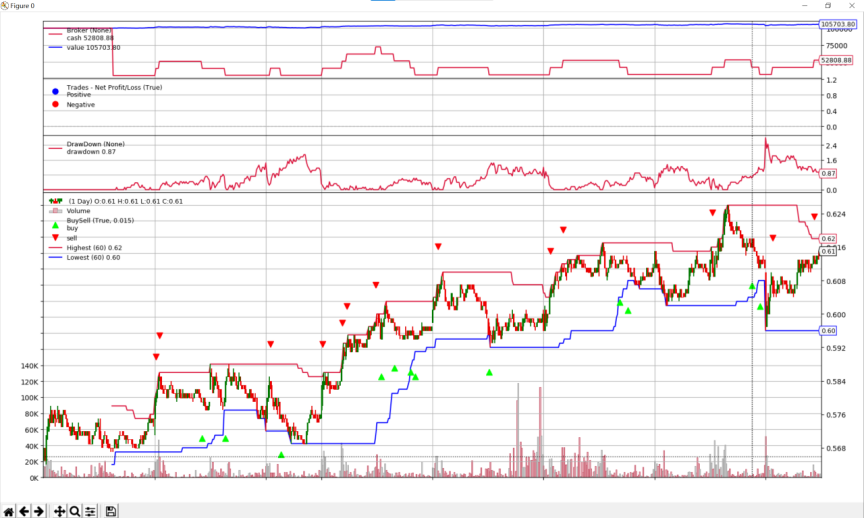
Task: Minimize the Figure 0 window
Action: coord(805,6)
